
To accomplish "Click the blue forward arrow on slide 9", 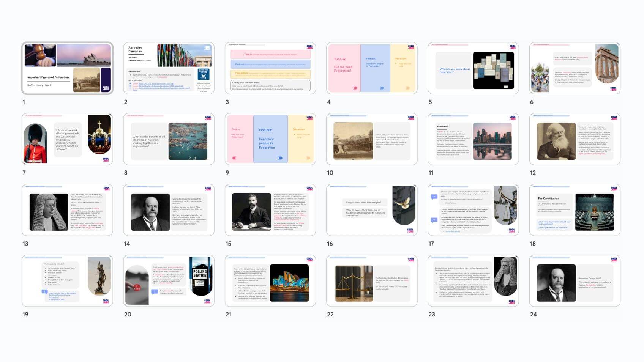I will pyautogui.click(x=280, y=158).
